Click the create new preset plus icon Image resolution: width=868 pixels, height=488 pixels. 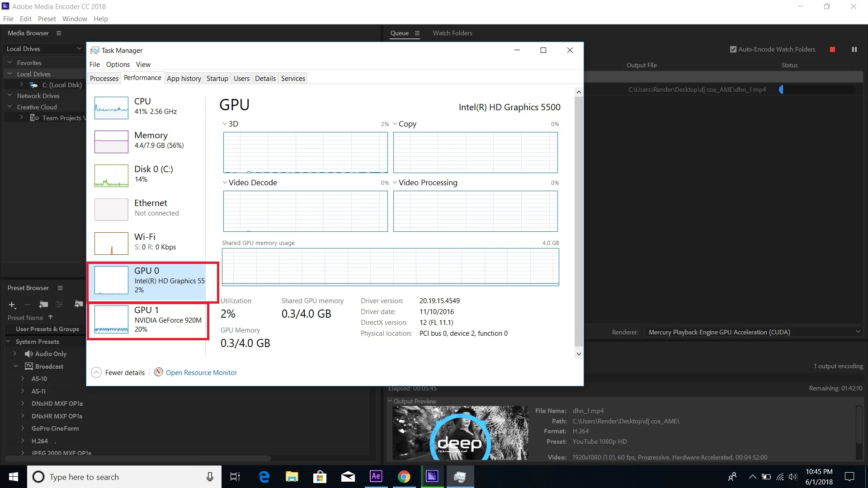[x=12, y=305]
